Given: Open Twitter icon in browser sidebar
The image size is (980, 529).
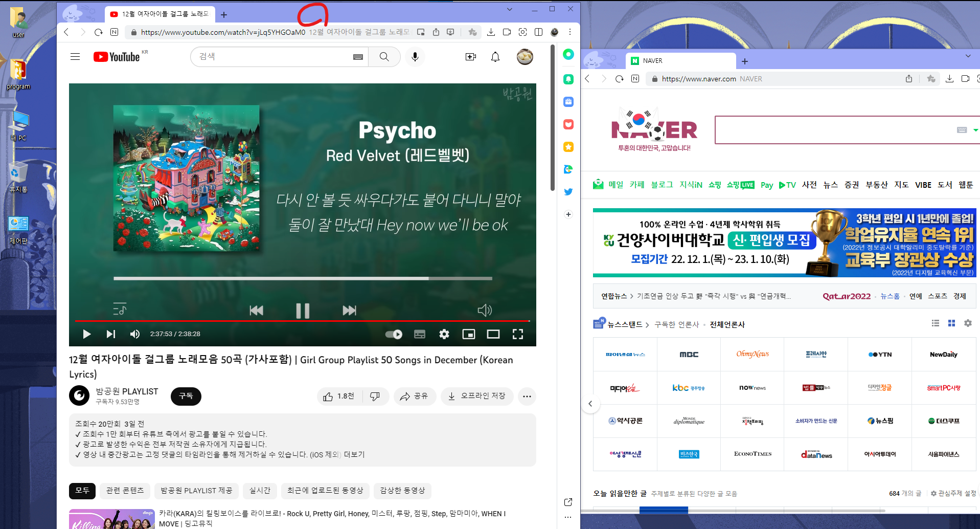Looking at the screenshot, I should (568, 192).
